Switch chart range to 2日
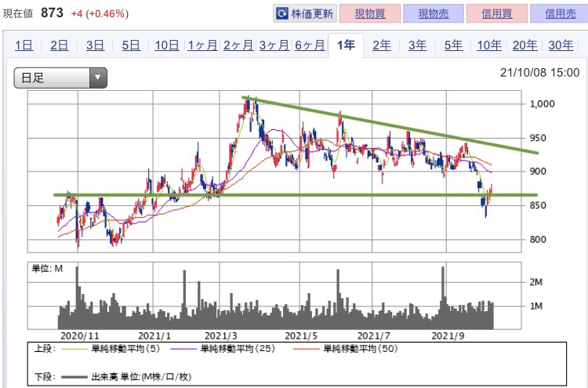 click(x=60, y=45)
